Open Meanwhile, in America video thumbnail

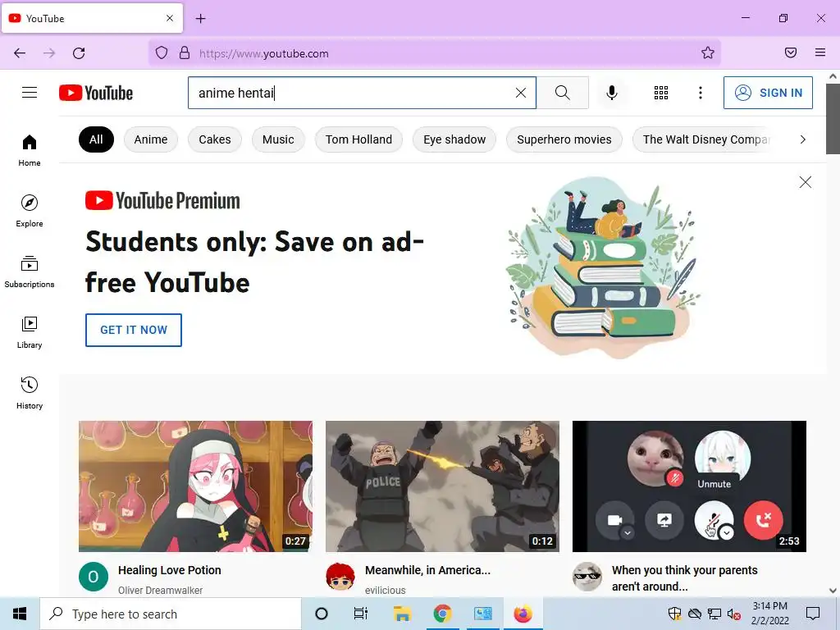[x=442, y=486]
